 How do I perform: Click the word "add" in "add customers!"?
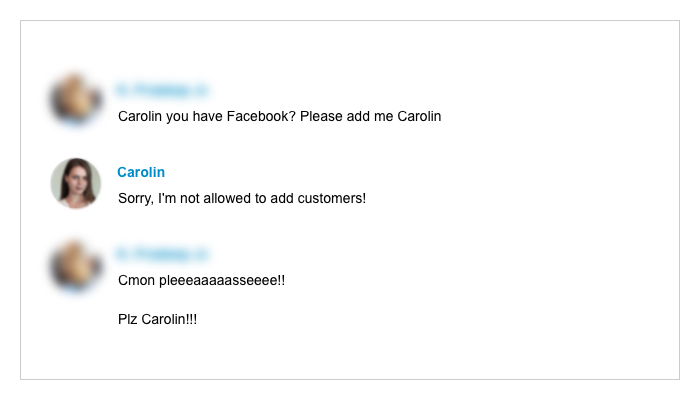tap(282, 198)
